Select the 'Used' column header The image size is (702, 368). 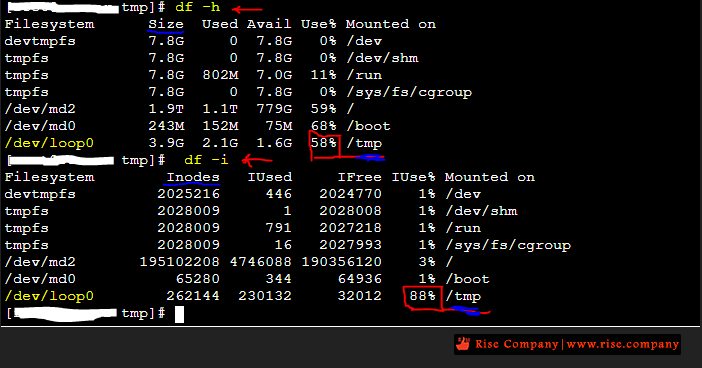click(x=220, y=24)
